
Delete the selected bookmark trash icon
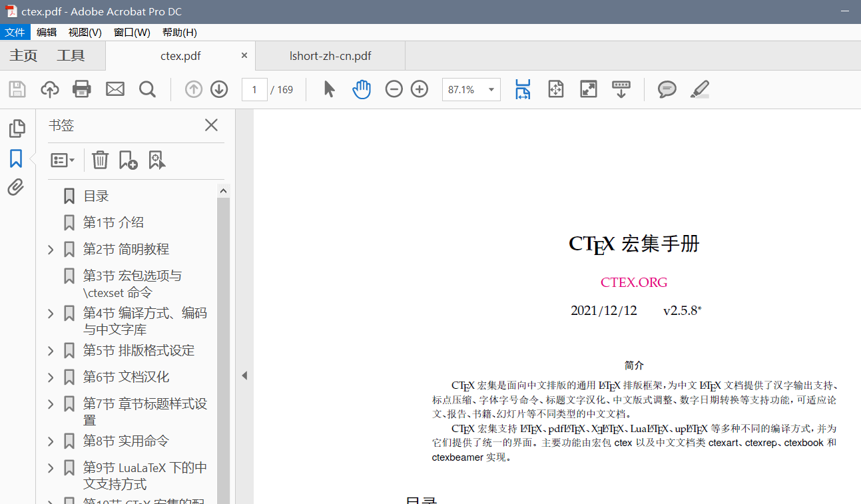pyautogui.click(x=100, y=160)
